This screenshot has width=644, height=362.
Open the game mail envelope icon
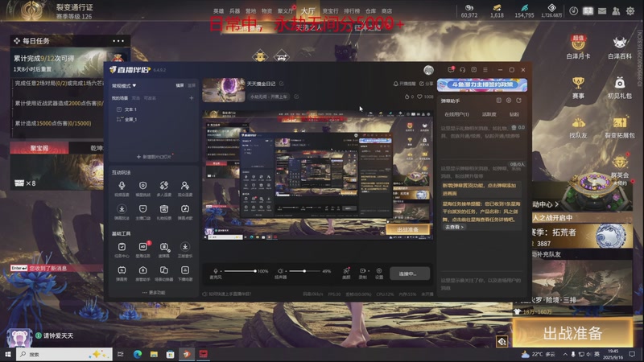click(602, 11)
